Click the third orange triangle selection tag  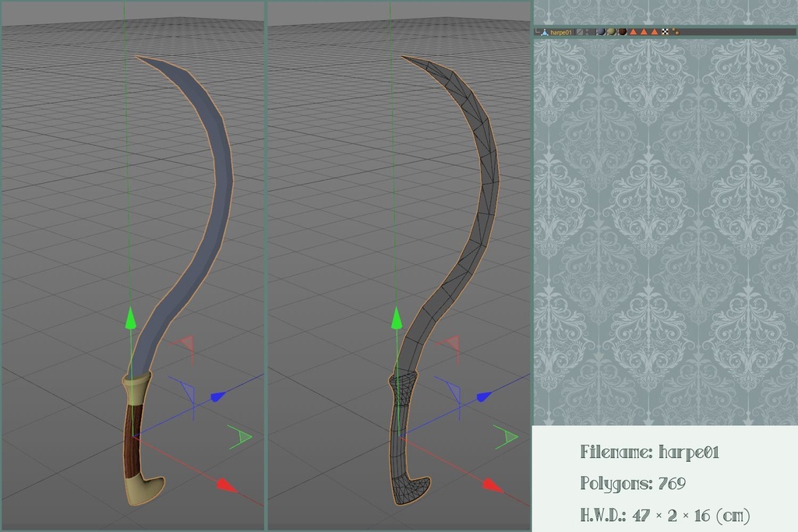pyautogui.click(x=655, y=32)
